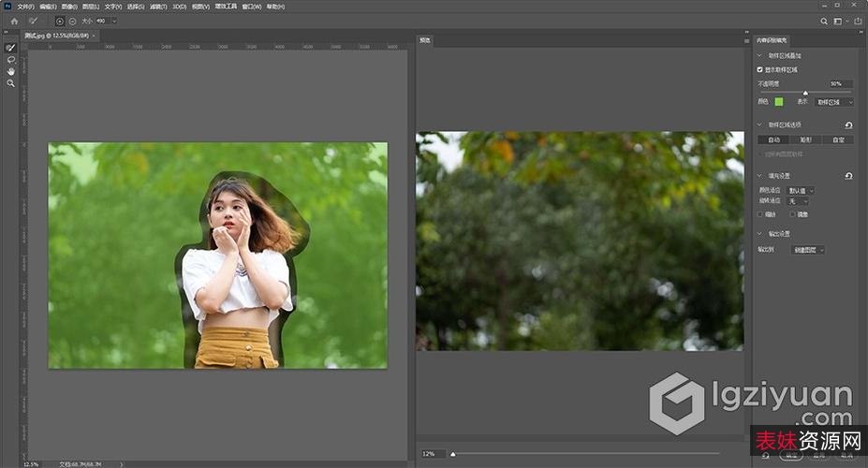
Task: Reset the fill settings
Action: (x=848, y=176)
